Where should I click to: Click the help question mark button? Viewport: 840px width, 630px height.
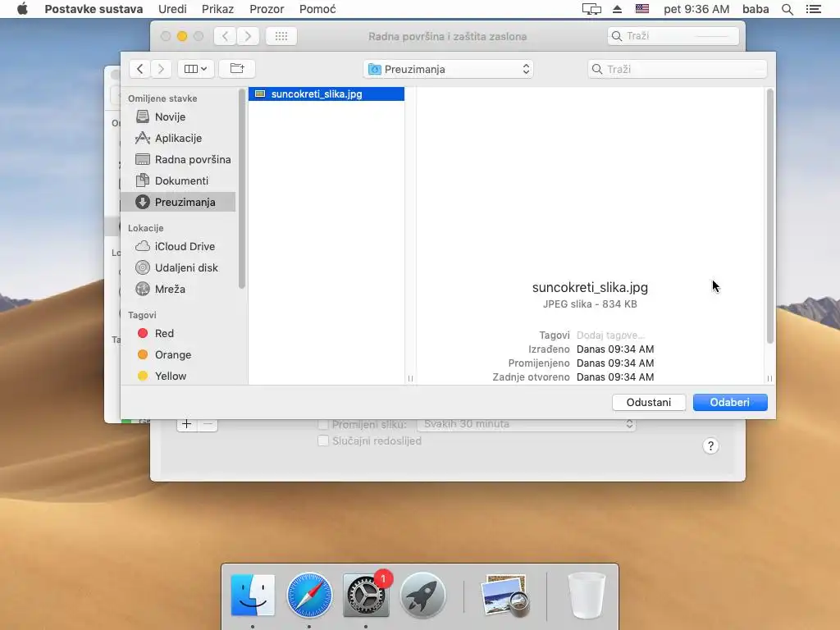[x=710, y=446]
